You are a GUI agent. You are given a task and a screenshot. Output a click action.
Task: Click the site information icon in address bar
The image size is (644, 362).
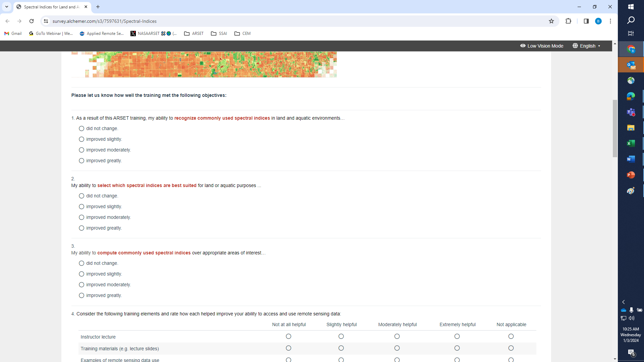(x=46, y=21)
